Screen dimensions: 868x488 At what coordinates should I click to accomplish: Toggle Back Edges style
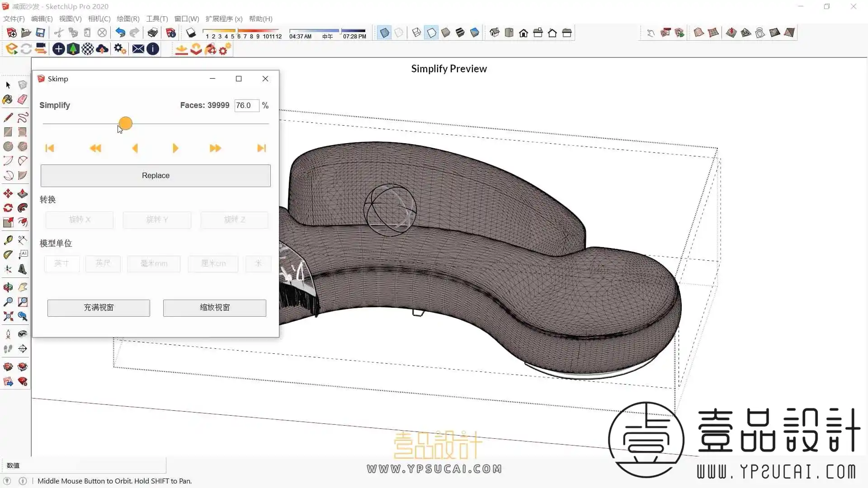click(x=399, y=33)
